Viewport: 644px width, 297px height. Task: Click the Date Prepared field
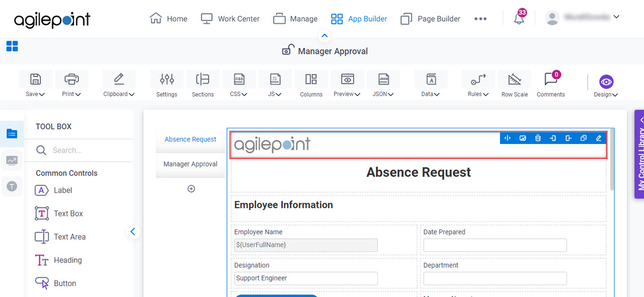495,245
